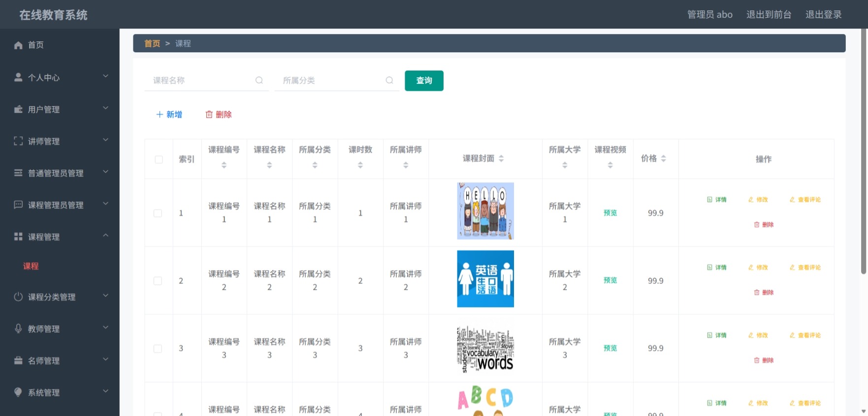
Task: Sort by 课程编号 column arrows
Action: tap(224, 166)
